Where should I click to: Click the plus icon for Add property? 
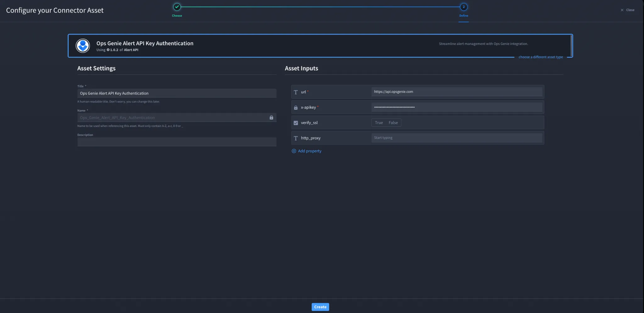(x=294, y=151)
